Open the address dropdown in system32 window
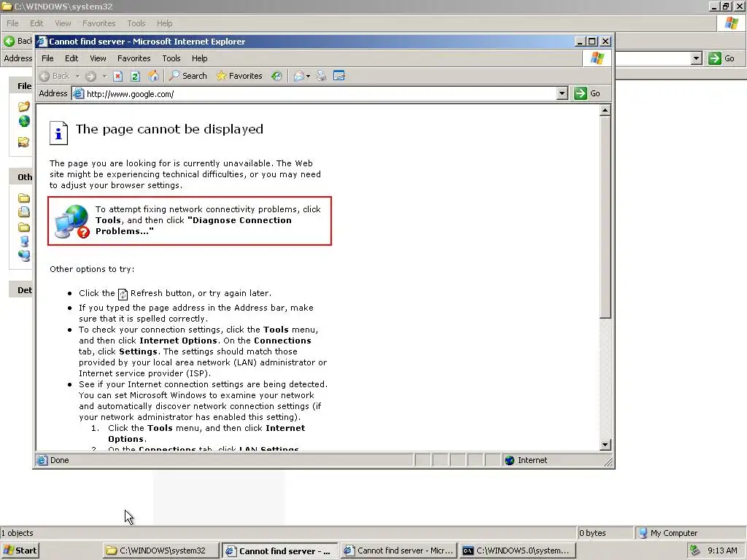Viewport: 747px width, 560px height. pyautogui.click(x=697, y=58)
